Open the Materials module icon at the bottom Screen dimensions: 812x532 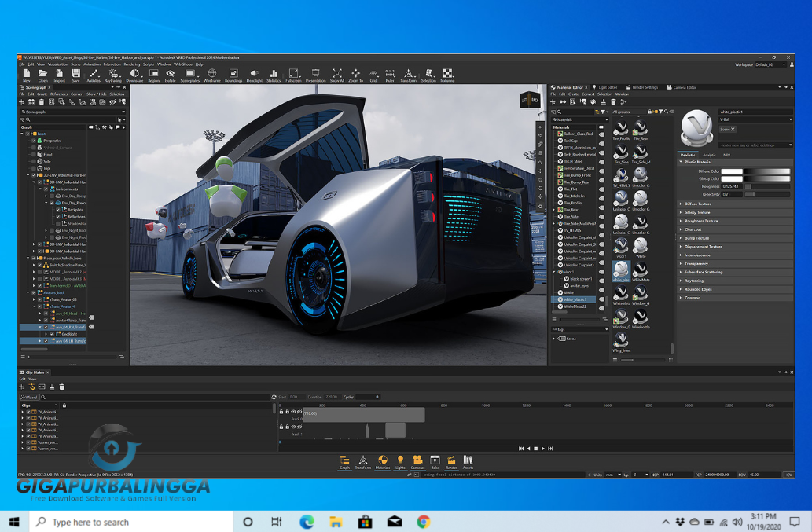pyautogui.click(x=383, y=459)
